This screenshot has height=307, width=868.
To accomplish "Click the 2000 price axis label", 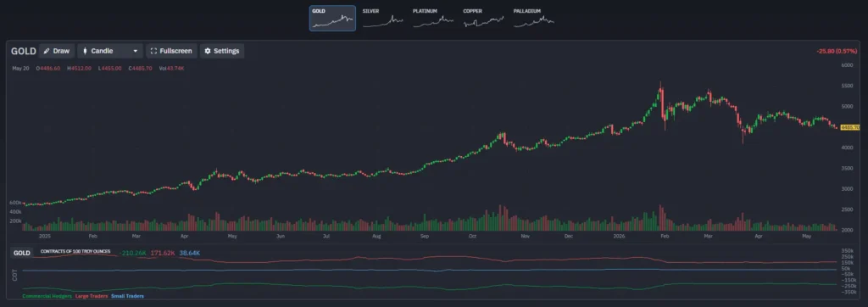I will click(847, 230).
